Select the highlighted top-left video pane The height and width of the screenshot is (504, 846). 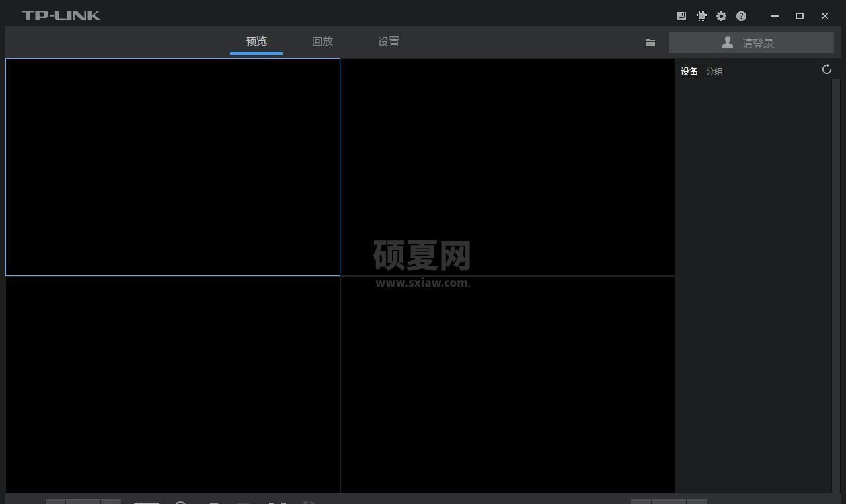point(173,167)
